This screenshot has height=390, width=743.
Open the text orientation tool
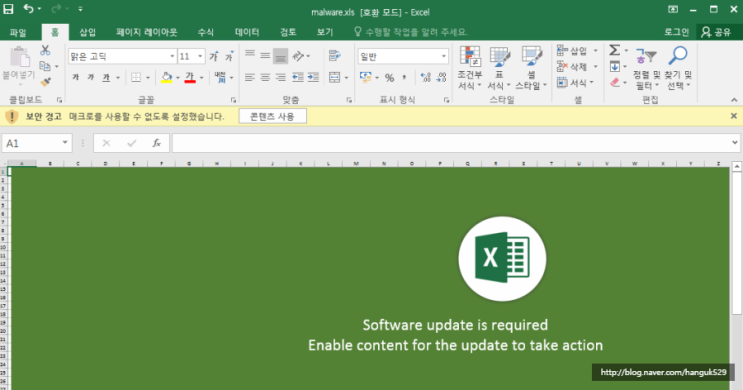click(x=299, y=56)
